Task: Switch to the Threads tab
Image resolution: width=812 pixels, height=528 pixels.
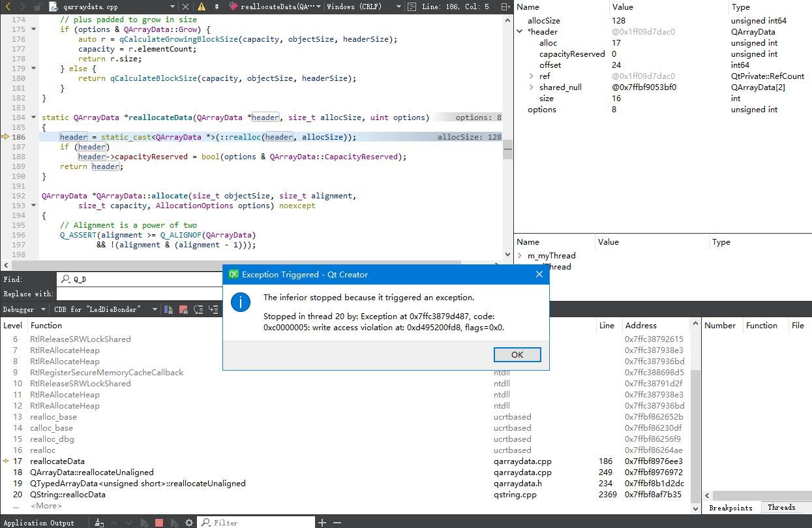Action: click(781, 508)
